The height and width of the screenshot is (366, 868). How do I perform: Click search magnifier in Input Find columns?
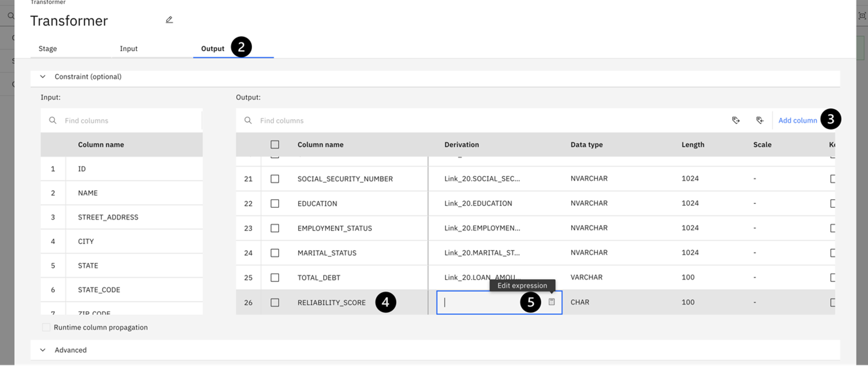[53, 120]
